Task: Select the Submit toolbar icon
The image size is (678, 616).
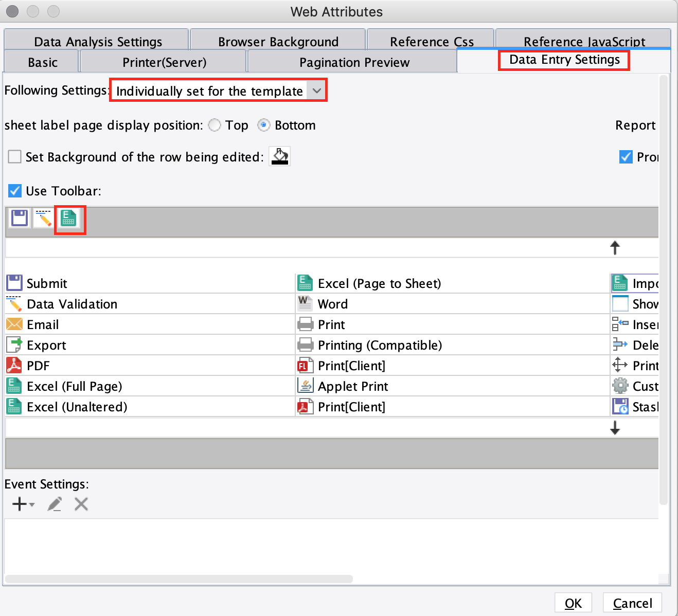Action: pos(15,283)
